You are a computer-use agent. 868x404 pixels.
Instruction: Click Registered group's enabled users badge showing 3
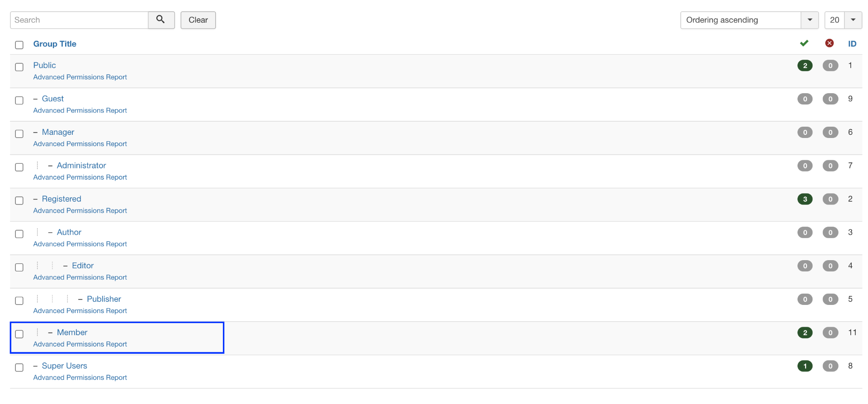coord(805,199)
